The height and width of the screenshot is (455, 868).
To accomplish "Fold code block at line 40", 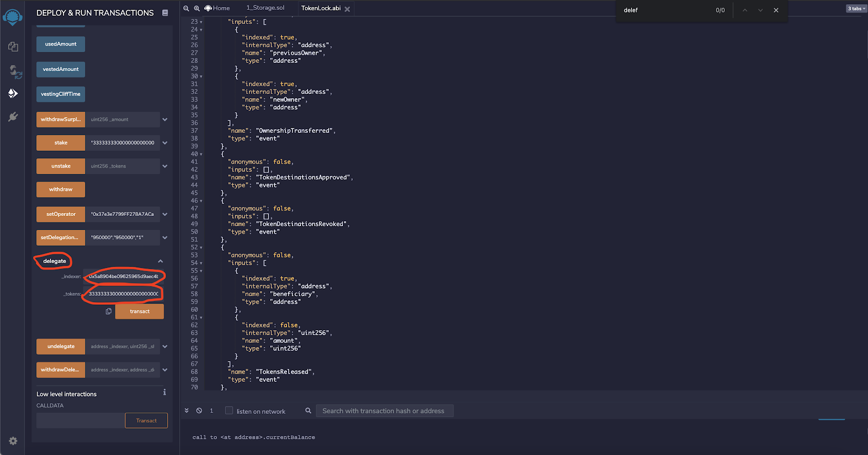I will [x=201, y=155].
